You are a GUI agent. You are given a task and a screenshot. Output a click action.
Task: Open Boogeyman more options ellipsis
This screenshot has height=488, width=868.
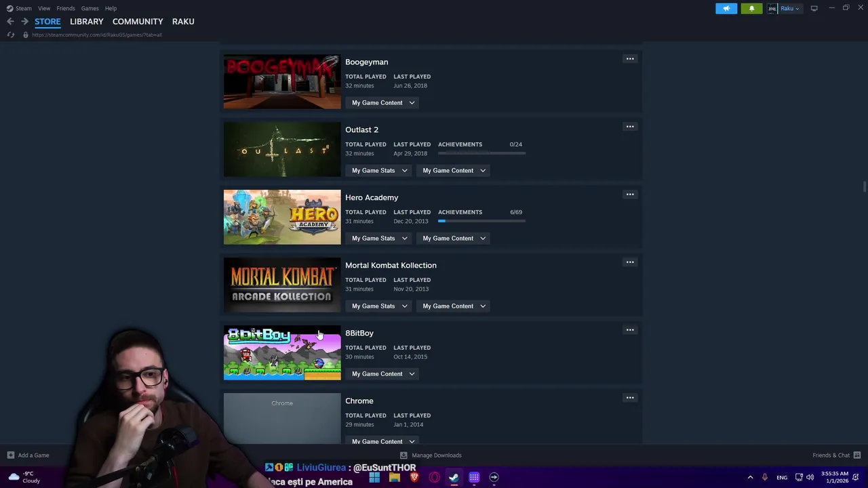click(x=630, y=59)
